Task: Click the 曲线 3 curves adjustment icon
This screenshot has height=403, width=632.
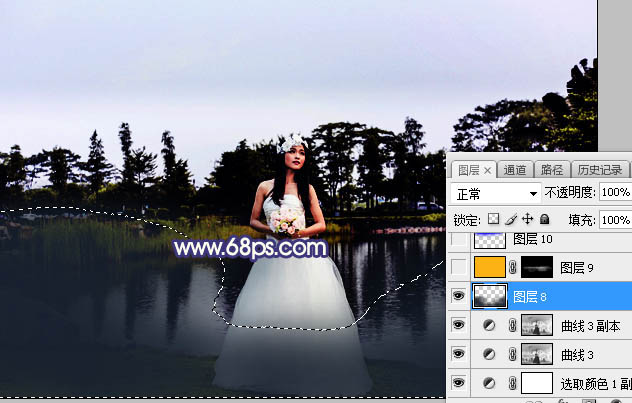Action: tap(489, 354)
